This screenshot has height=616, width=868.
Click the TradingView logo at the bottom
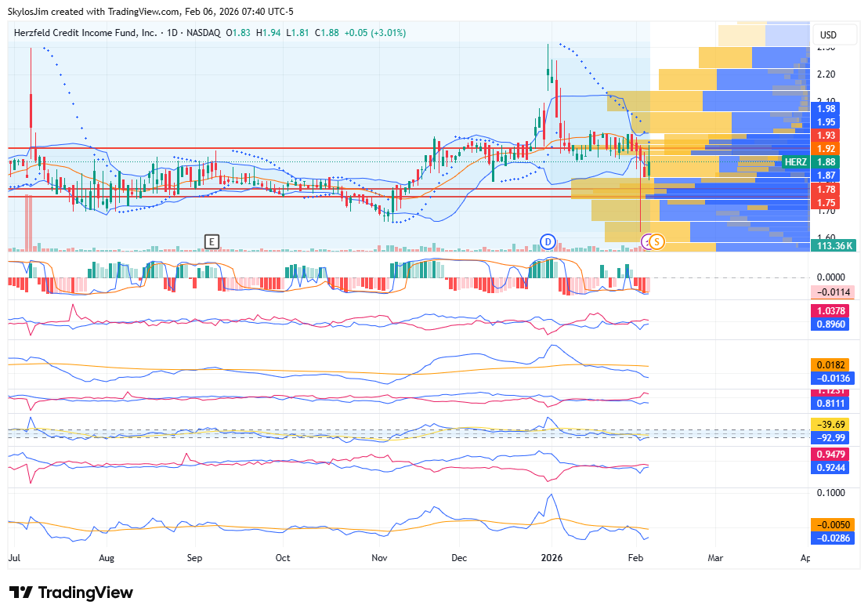pos(71,592)
